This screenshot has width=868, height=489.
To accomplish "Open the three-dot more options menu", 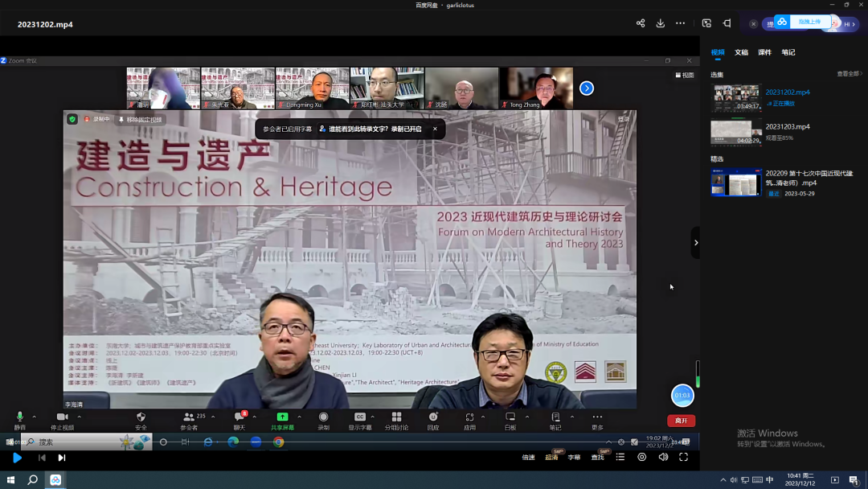I will click(681, 23).
